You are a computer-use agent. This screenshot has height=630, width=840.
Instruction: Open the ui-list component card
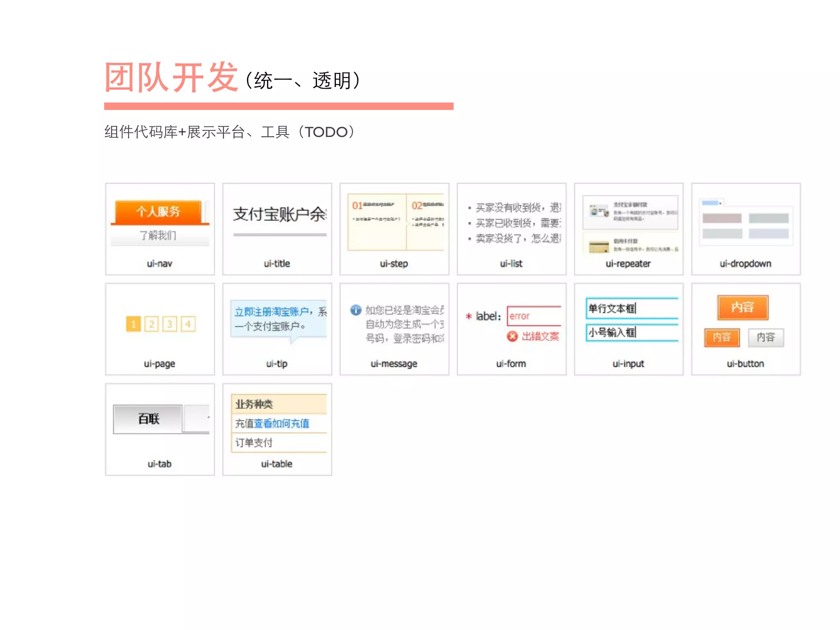click(x=511, y=229)
